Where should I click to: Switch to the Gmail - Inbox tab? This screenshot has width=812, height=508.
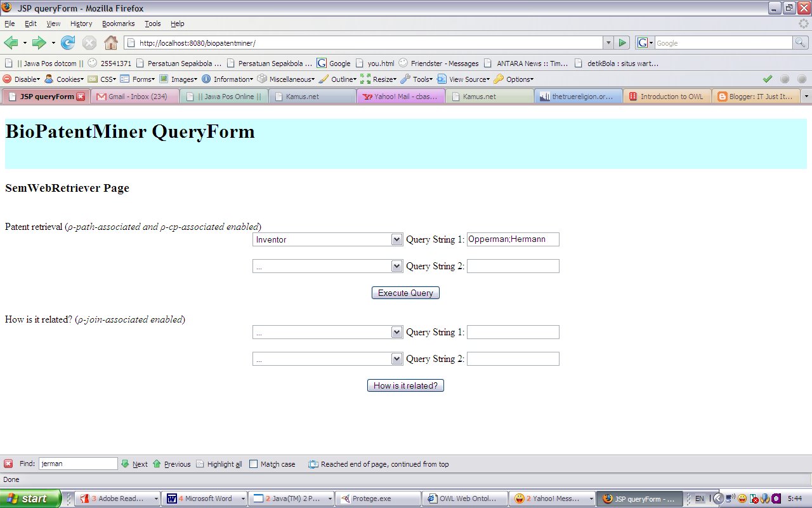[x=135, y=97]
